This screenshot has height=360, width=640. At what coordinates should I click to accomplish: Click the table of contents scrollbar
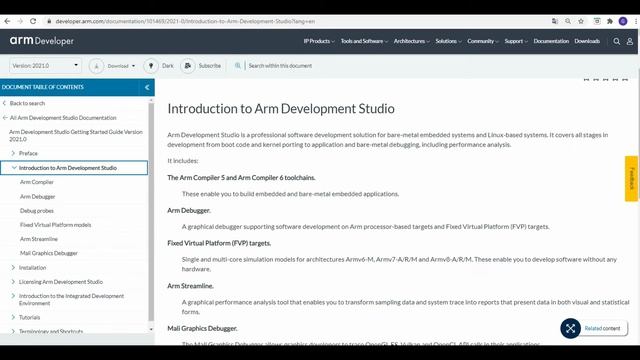coord(151,211)
